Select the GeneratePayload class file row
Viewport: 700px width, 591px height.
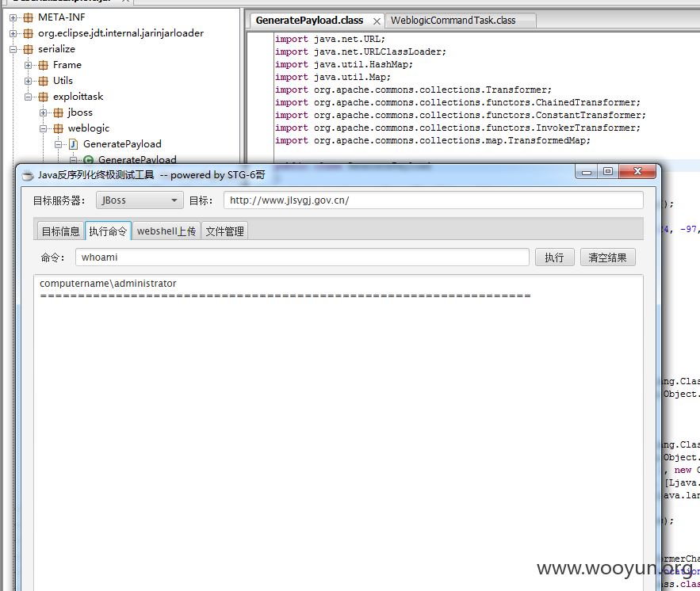(x=122, y=144)
